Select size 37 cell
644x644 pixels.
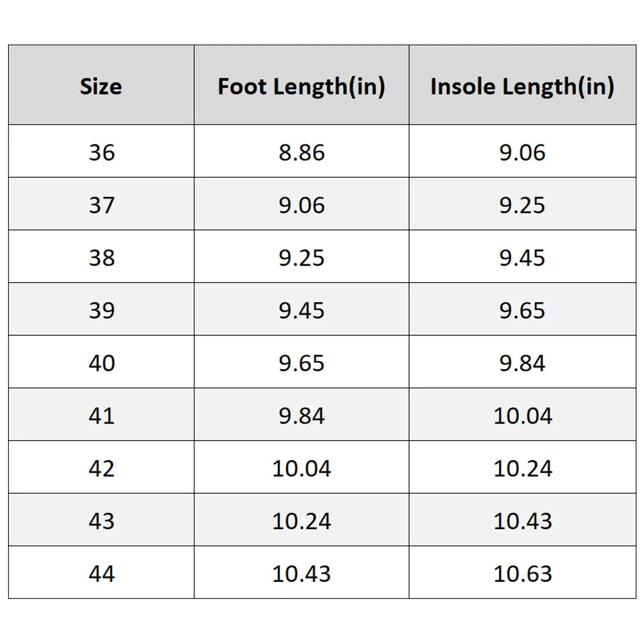pyautogui.click(x=101, y=204)
